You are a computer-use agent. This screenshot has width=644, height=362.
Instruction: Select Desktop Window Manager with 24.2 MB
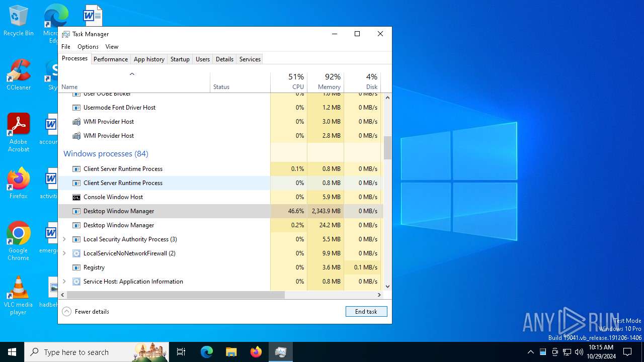point(221,225)
